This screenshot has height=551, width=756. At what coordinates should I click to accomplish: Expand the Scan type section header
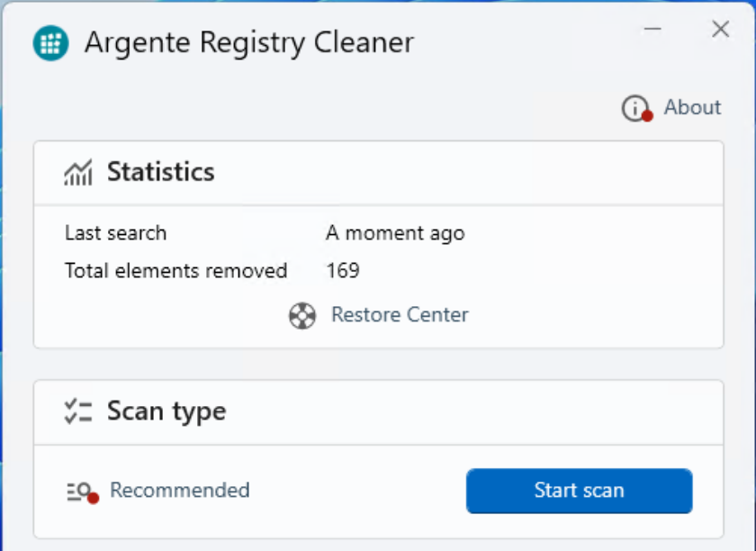[x=166, y=411]
